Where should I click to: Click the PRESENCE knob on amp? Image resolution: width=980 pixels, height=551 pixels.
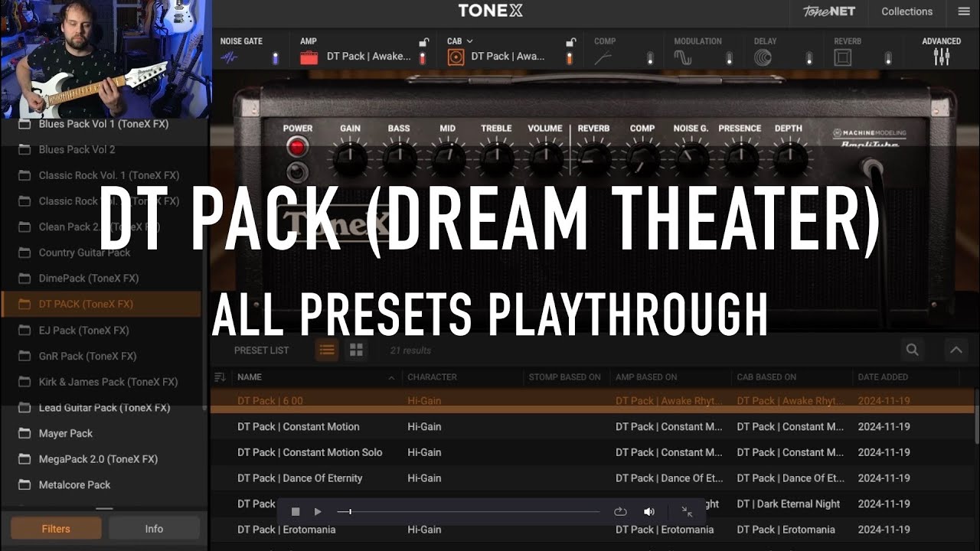pyautogui.click(x=740, y=160)
